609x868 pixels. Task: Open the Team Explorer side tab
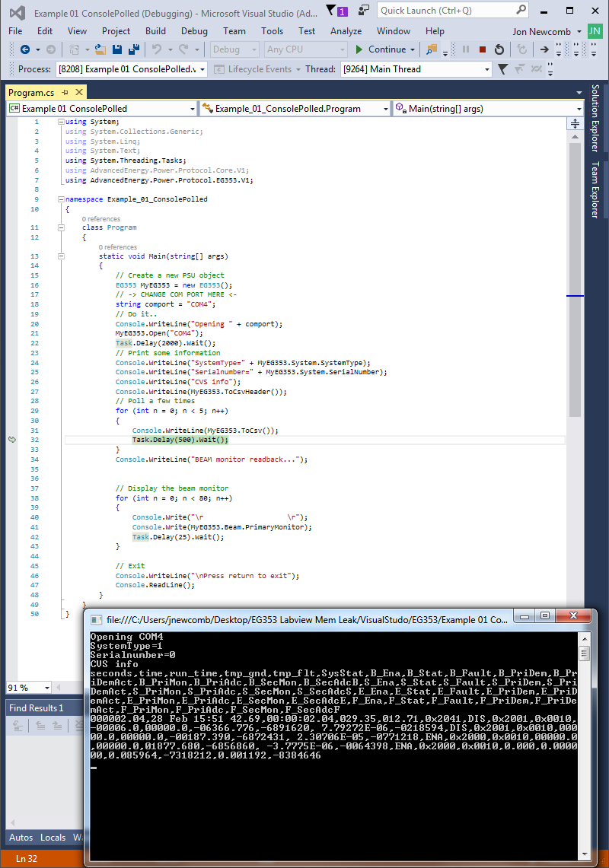(x=595, y=190)
